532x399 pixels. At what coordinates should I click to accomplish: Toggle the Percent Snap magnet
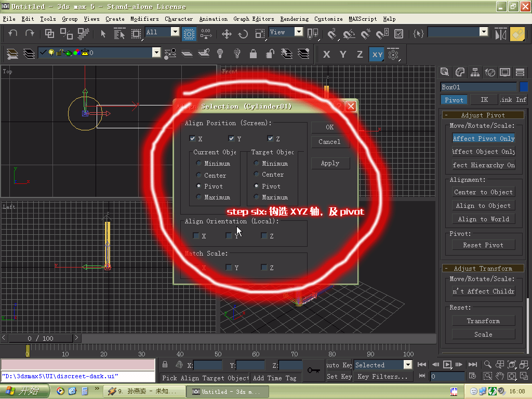pos(365,34)
